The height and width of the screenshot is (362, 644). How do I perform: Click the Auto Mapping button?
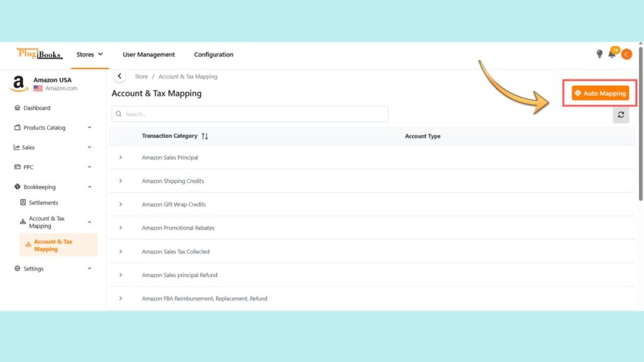point(600,93)
